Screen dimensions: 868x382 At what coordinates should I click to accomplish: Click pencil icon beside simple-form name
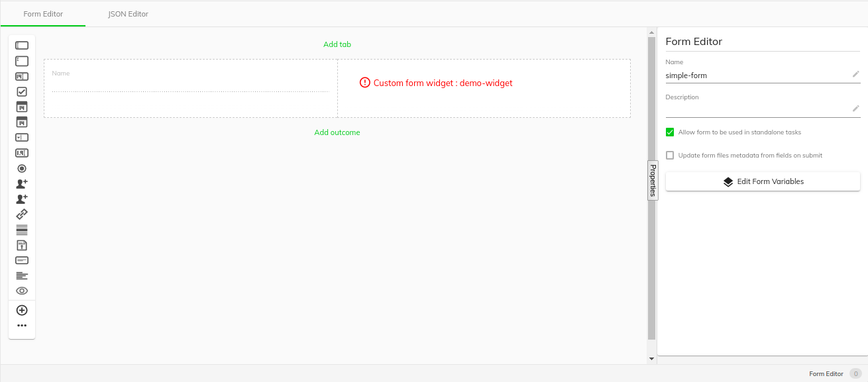coord(855,74)
